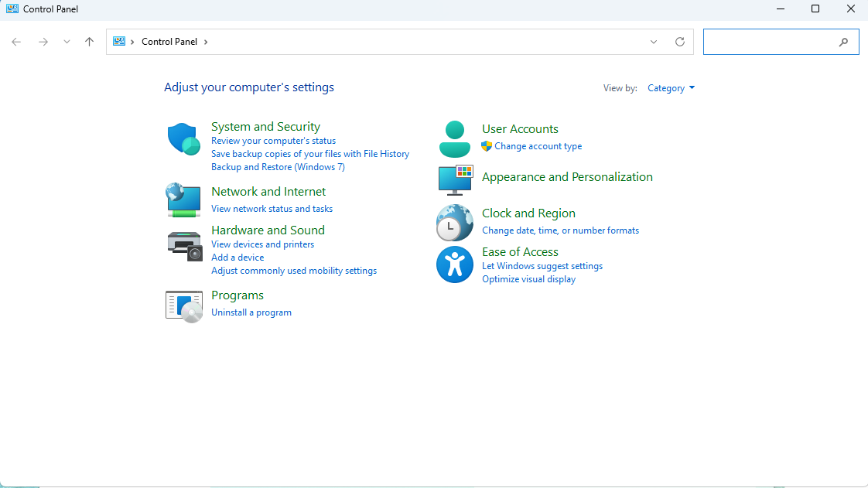Open Hardware and Sound using its printer icon
Viewport: 868px width, 488px height.
coord(183,241)
